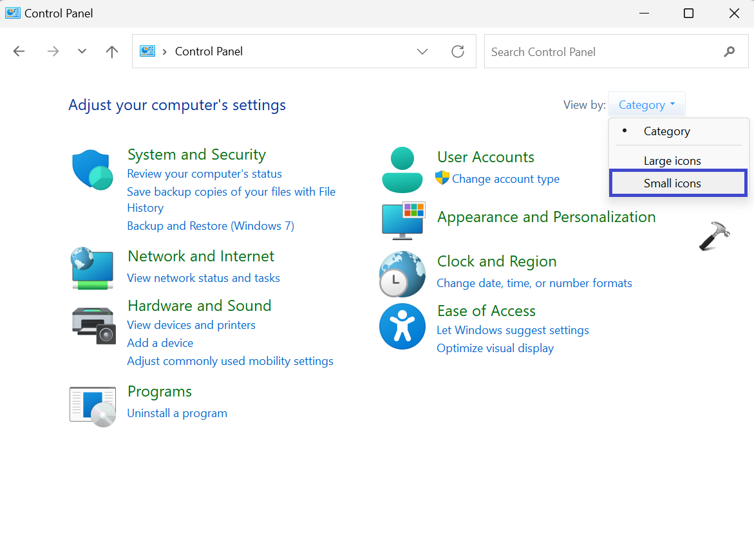Open the User Accounts person icon
This screenshot has width=754, height=560.
click(x=402, y=170)
